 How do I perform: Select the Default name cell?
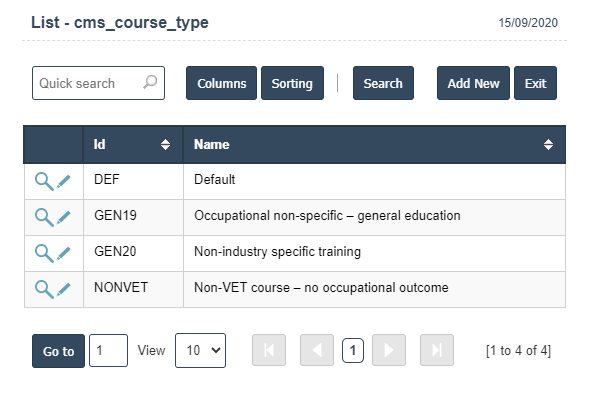point(375,182)
